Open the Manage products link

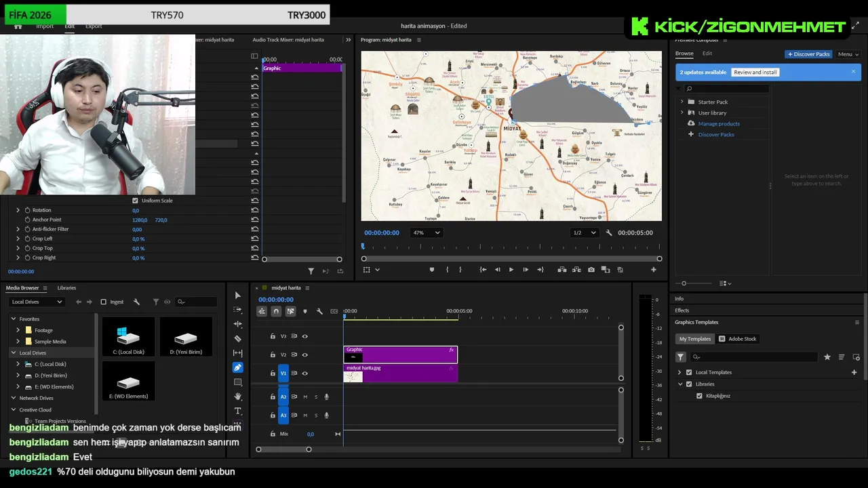click(719, 123)
